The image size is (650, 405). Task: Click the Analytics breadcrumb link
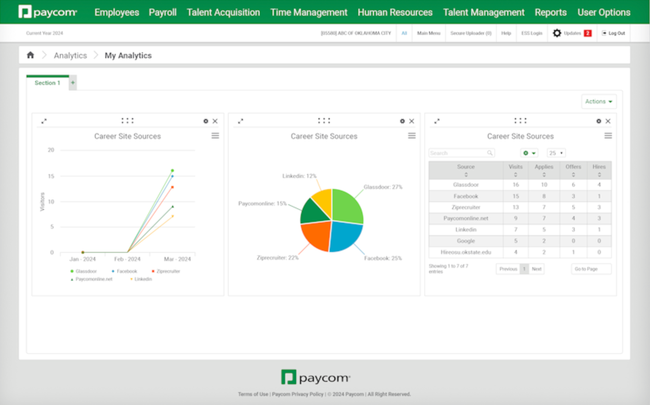coord(70,56)
